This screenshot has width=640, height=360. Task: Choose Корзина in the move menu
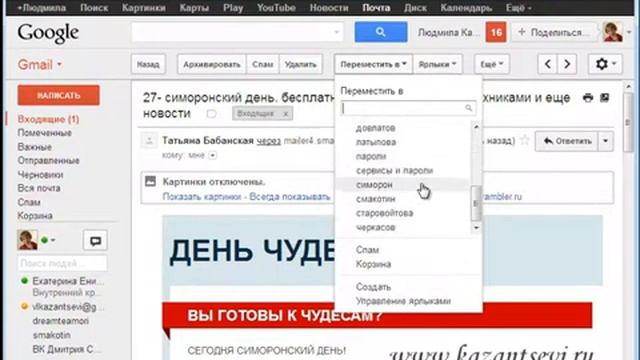click(x=373, y=264)
